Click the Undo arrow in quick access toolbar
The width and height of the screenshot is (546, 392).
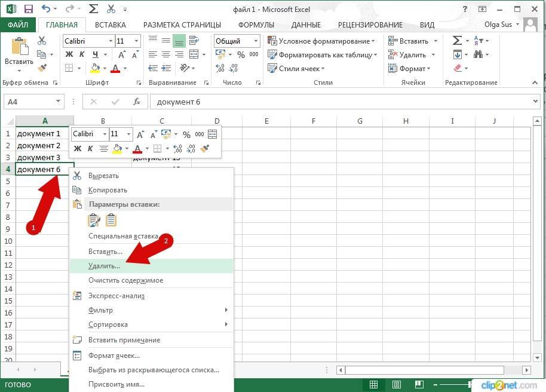pos(45,9)
